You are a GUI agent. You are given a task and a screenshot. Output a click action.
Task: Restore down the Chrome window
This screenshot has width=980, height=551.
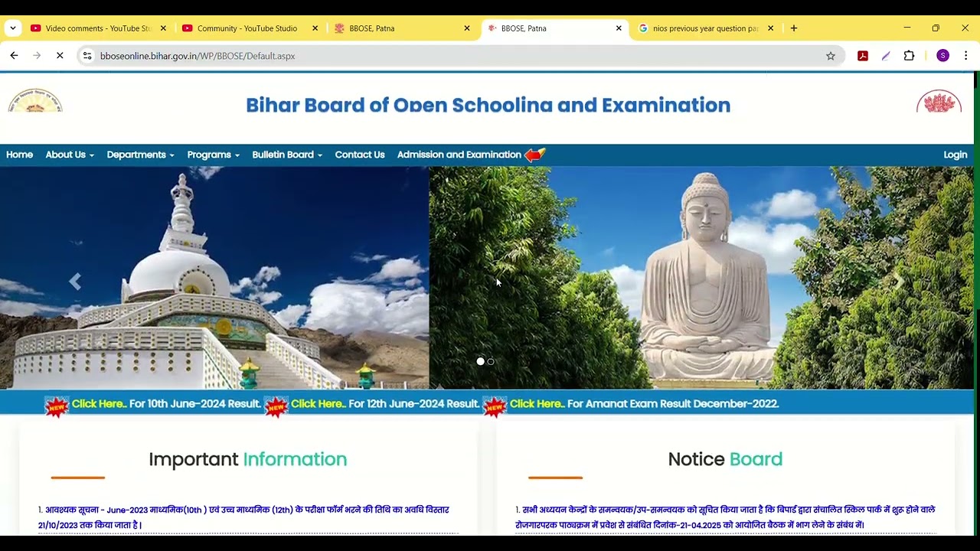pos(936,28)
